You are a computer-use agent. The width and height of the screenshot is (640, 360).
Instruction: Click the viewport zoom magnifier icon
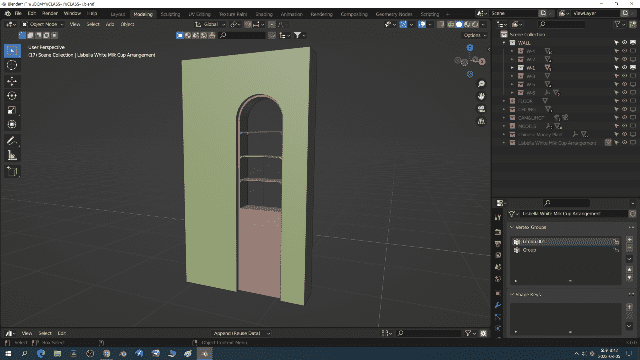point(481,84)
